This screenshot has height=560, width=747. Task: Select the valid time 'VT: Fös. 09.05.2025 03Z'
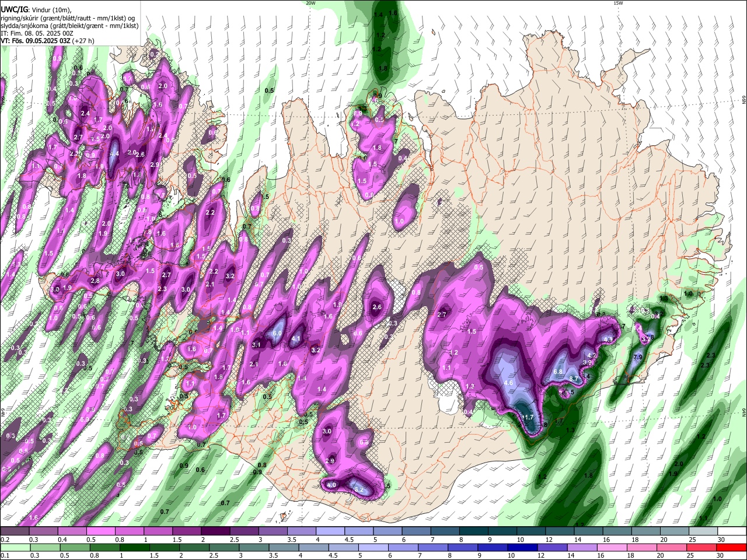(36, 41)
